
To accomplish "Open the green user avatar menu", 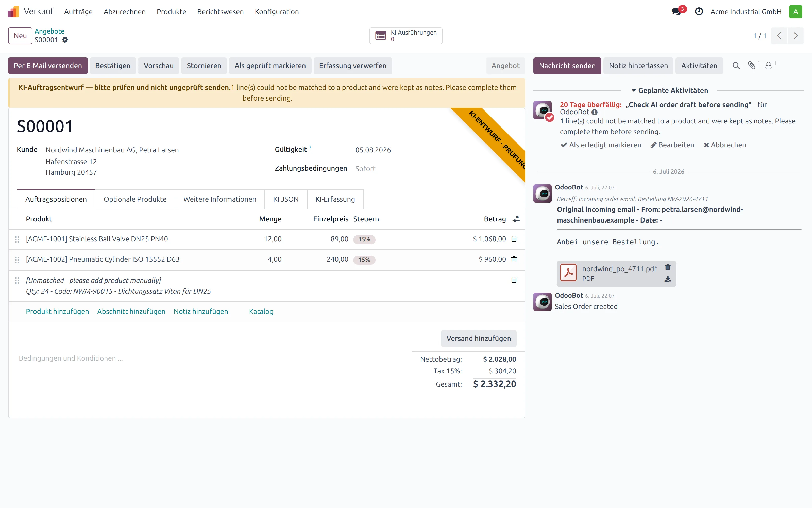I will pos(796,12).
